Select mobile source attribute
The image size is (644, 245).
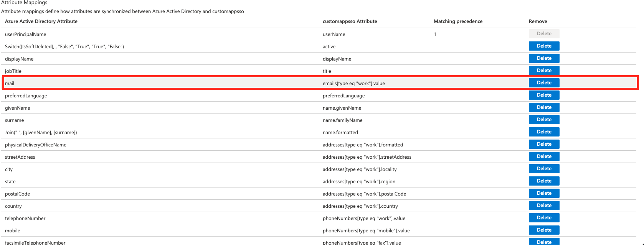click(x=13, y=231)
